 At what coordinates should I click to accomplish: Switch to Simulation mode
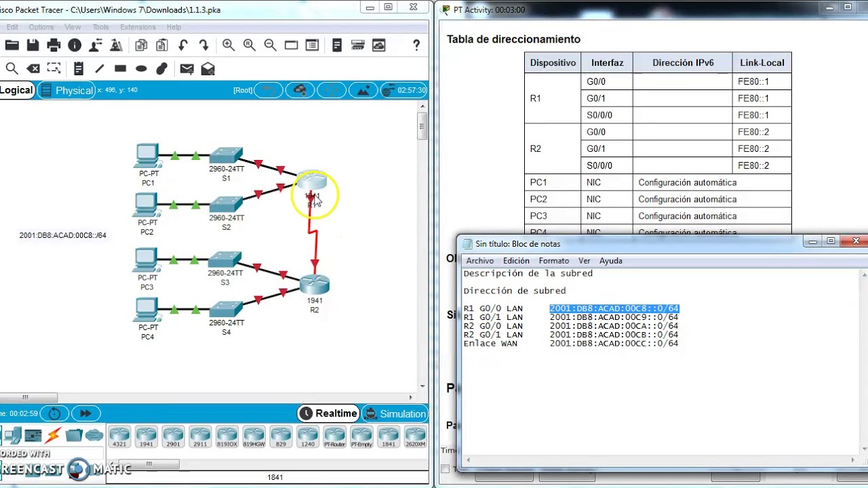point(395,413)
